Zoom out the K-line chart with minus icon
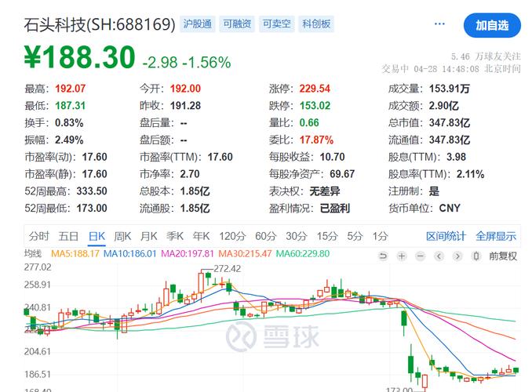 pos(421,256)
